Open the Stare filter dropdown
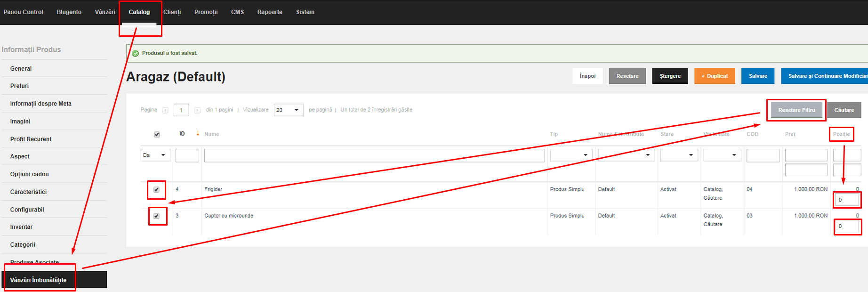The height and width of the screenshot is (292, 868). pyautogui.click(x=679, y=155)
